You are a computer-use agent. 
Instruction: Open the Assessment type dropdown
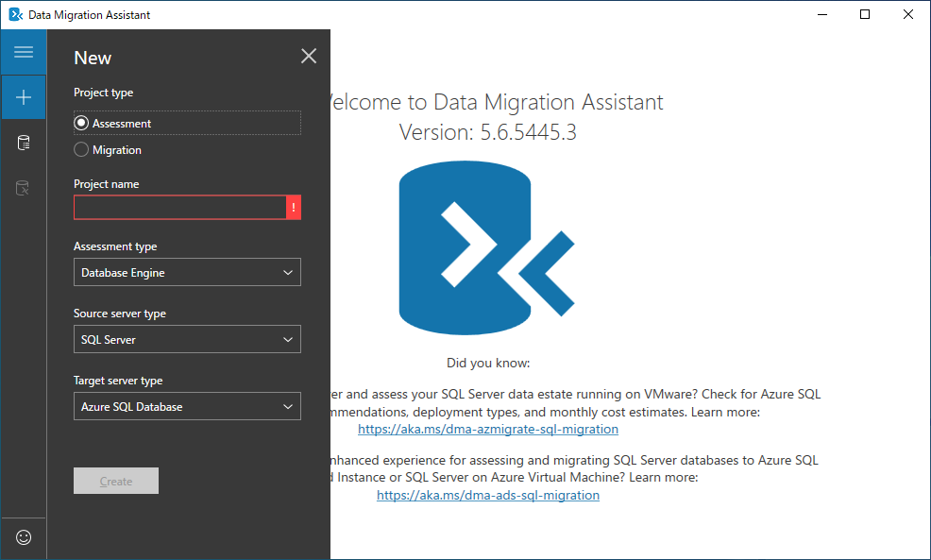pyautogui.click(x=187, y=272)
